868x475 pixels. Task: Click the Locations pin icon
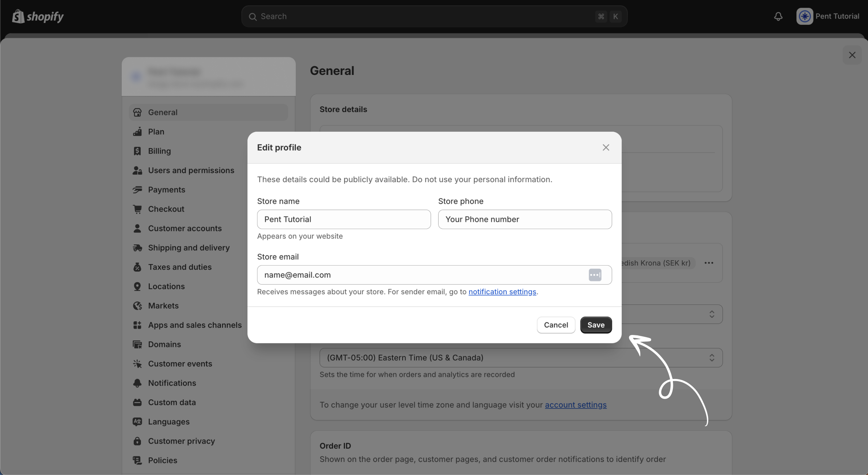point(137,286)
